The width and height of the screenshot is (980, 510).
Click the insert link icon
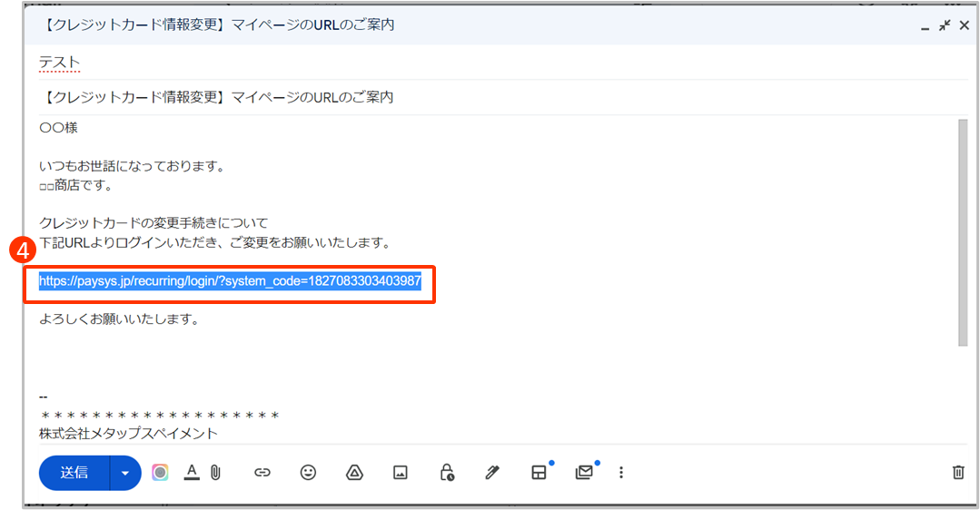pos(262,473)
